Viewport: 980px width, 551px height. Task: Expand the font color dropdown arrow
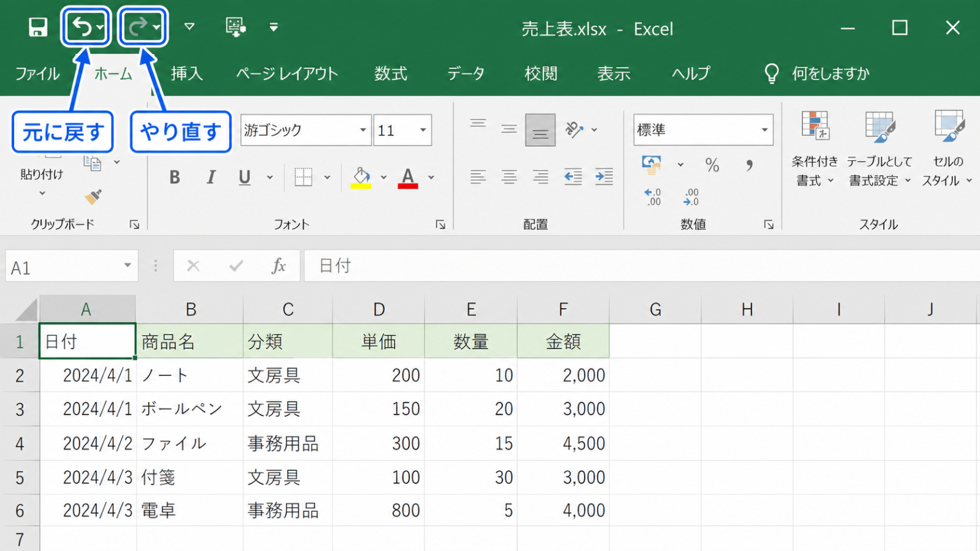(431, 178)
